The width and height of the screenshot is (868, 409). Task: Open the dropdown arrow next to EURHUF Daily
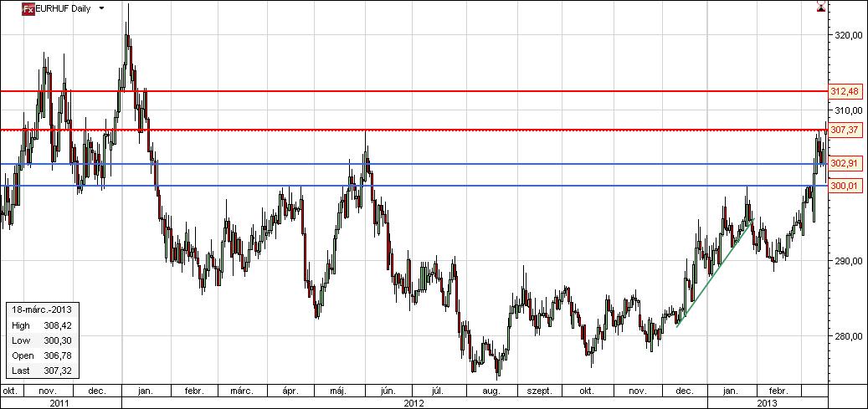point(101,8)
